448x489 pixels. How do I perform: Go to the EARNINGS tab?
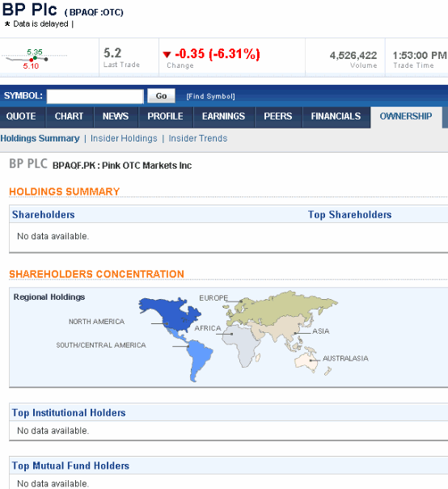click(x=224, y=117)
